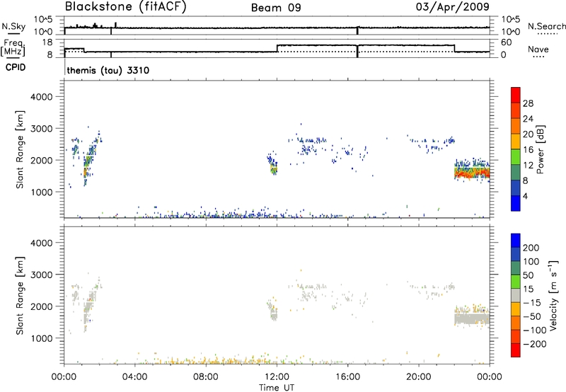Click the 'Nave' legend label
Screen dimensions: 566x392
coord(538,50)
